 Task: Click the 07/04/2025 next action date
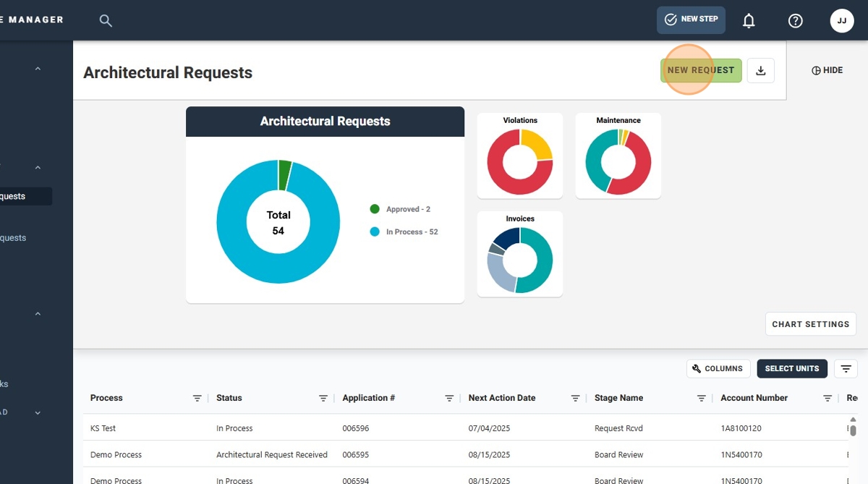pos(489,428)
